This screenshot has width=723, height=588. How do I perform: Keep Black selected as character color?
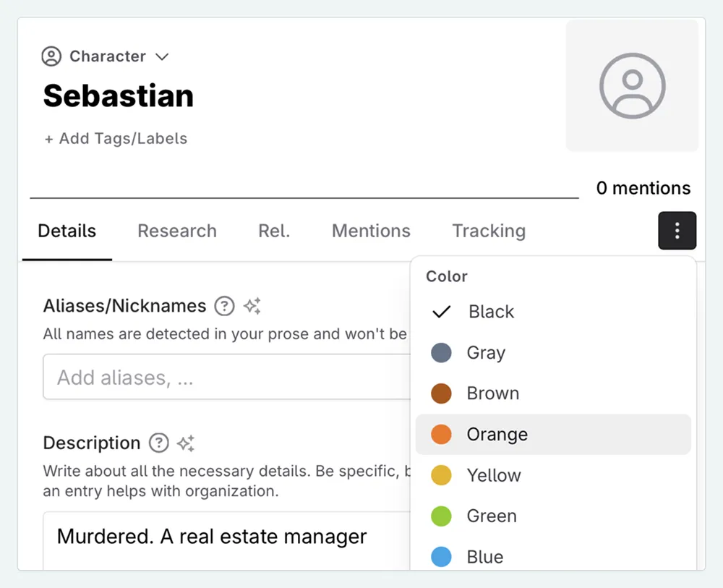tap(492, 312)
